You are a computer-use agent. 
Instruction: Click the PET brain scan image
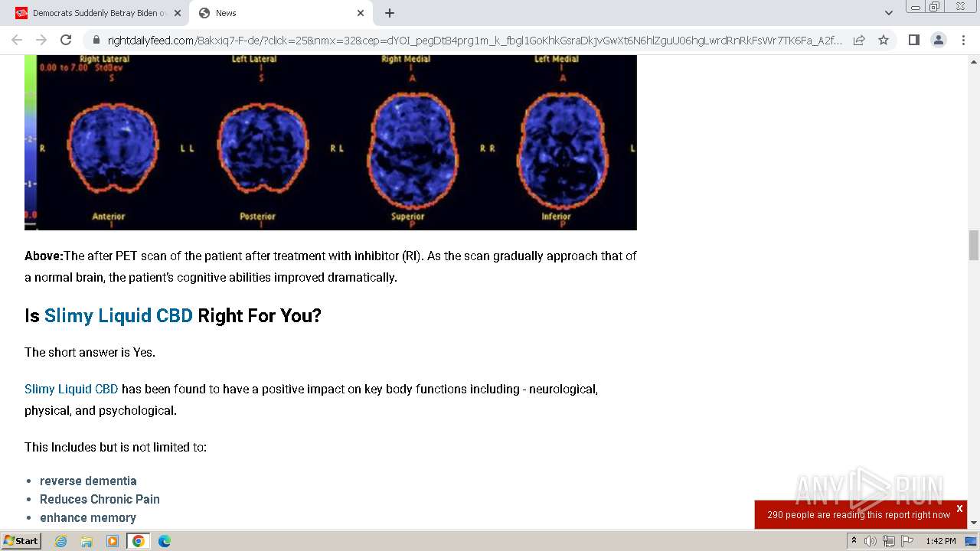pos(331,142)
